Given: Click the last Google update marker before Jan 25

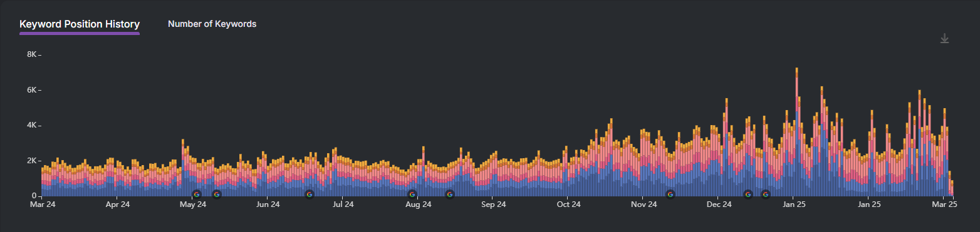Looking at the screenshot, I should (x=766, y=194).
